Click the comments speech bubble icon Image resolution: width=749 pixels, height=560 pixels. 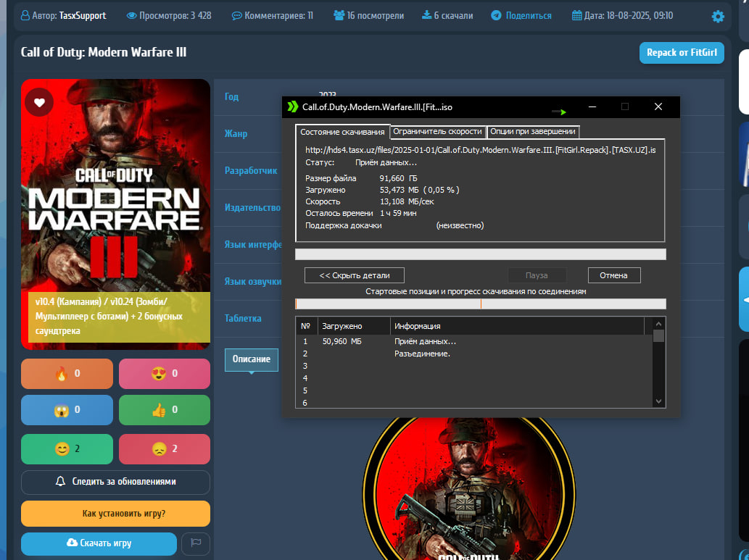pyautogui.click(x=236, y=16)
